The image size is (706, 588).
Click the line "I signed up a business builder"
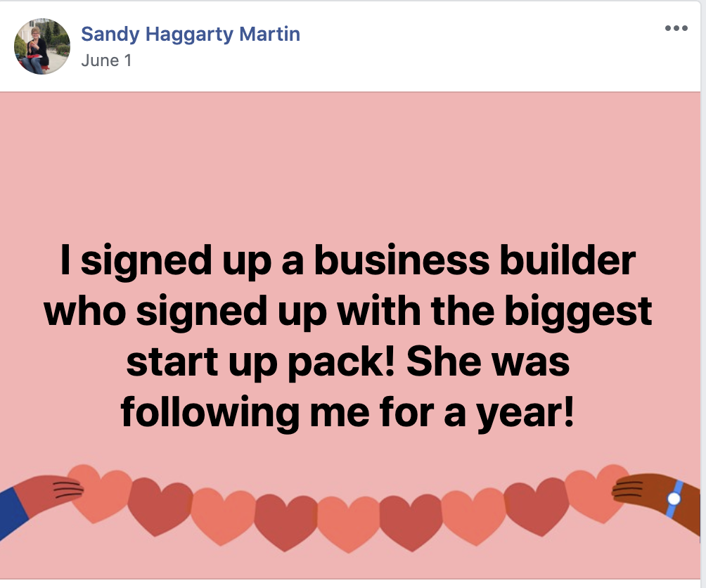click(347, 260)
